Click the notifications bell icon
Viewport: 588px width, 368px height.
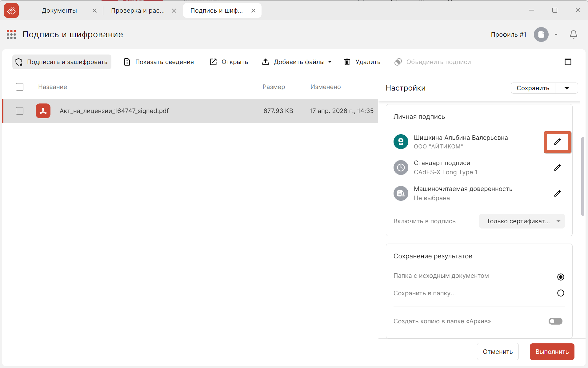(x=573, y=34)
